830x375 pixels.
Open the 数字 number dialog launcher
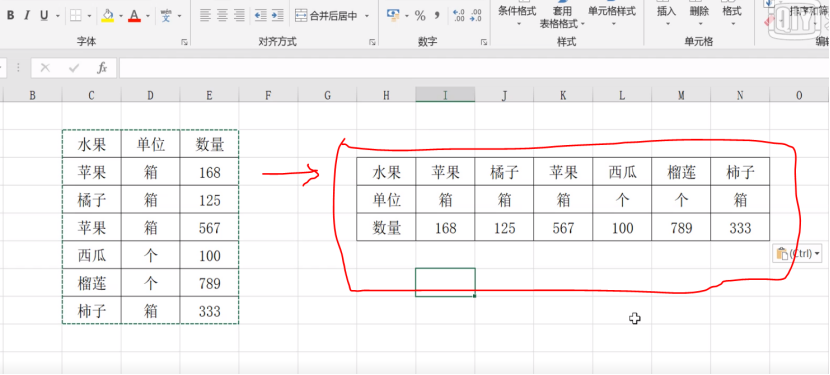pos(484,42)
